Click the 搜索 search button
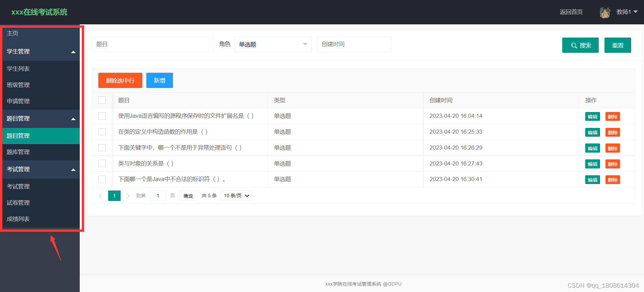Image resolution: width=644 pixels, height=292 pixels. [x=580, y=45]
